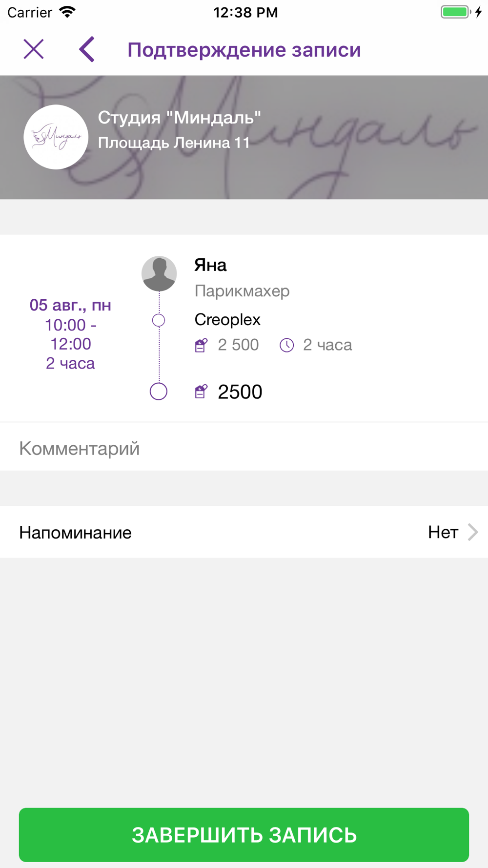488x868 pixels.
Task: Select the Creoplex service name
Action: [x=227, y=320]
